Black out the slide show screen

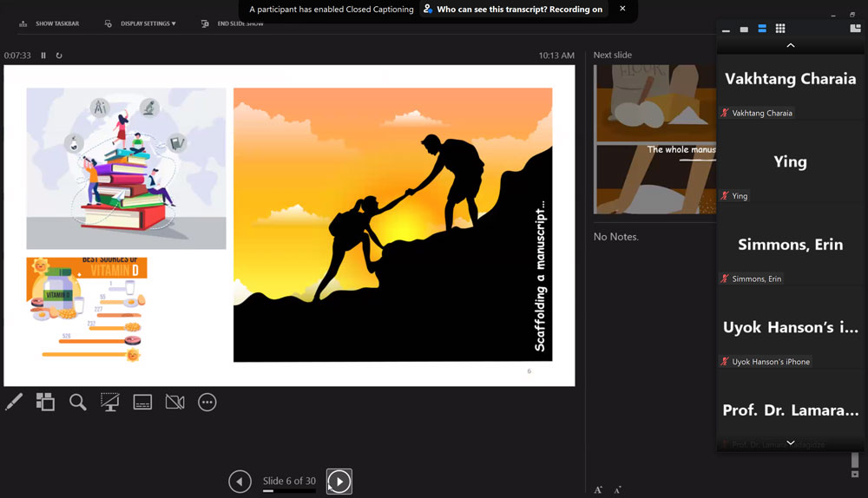coord(110,402)
